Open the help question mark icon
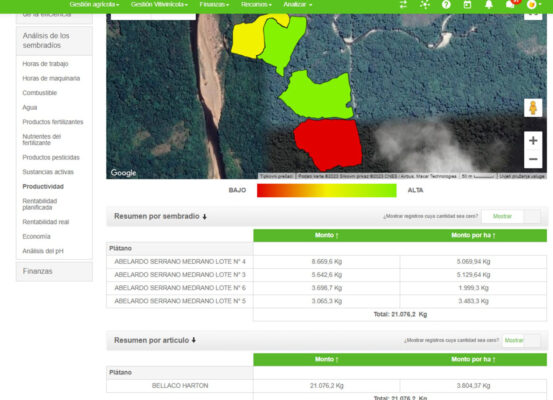This screenshot has height=400, width=553. 446,5
